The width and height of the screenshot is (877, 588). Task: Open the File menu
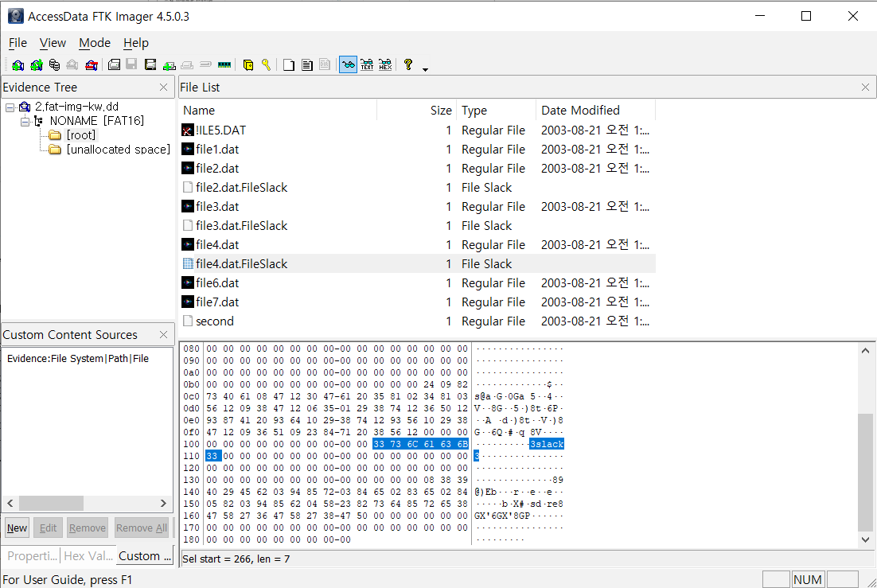(18, 43)
